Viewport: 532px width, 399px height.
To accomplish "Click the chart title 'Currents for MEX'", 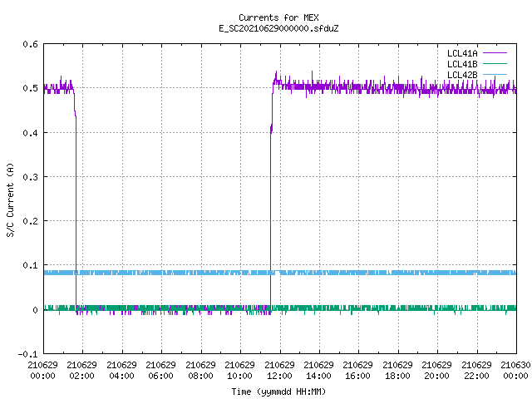I will click(x=278, y=17).
